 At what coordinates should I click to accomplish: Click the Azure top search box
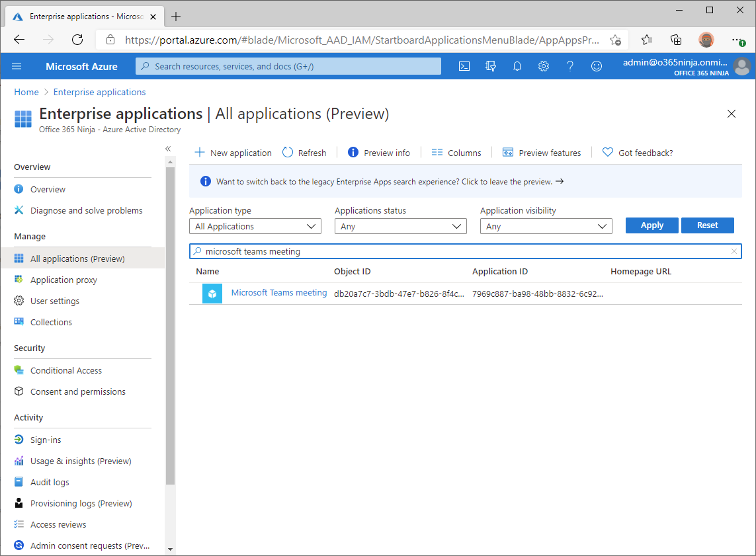point(288,66)
